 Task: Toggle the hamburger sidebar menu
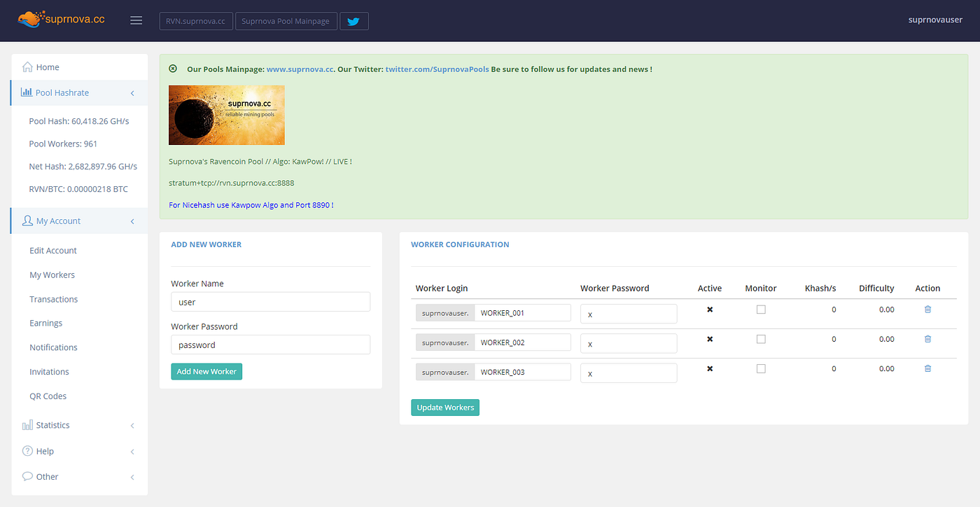pos(136,20)
